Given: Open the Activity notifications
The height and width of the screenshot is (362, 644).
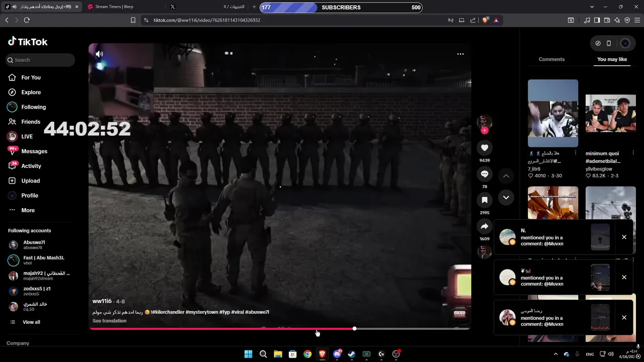Looking at the screenshot, I should pos(24,166).
